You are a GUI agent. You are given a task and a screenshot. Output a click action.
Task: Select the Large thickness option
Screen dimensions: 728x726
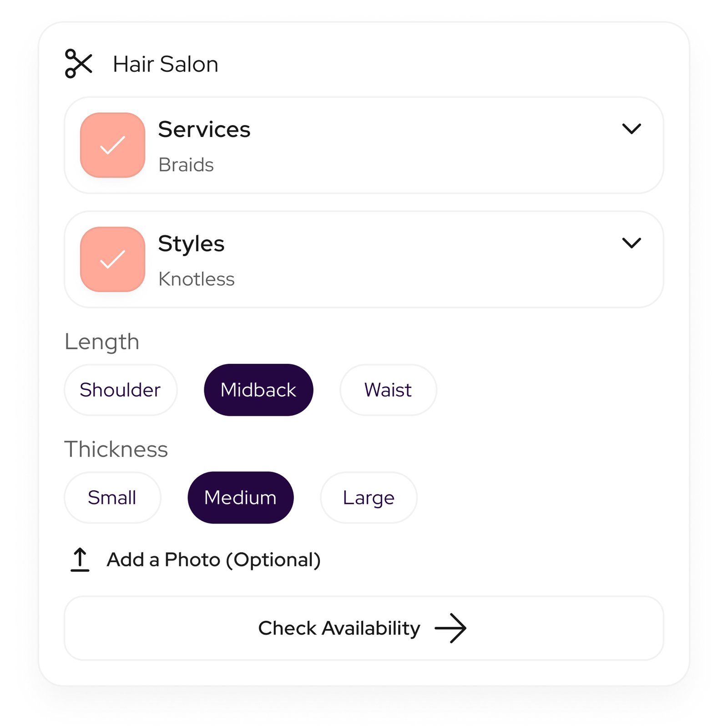click(x=368, y=498)
